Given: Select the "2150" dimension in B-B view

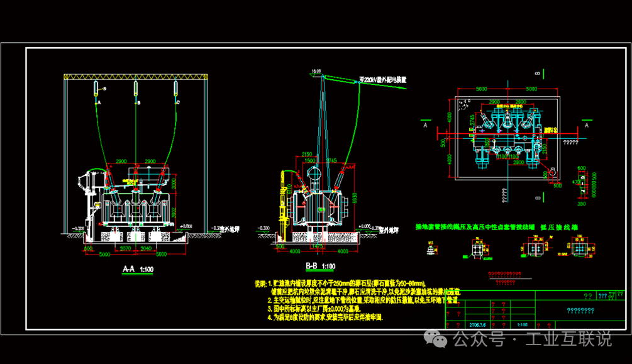Looking at the screenshot, I should pos(307,155).
